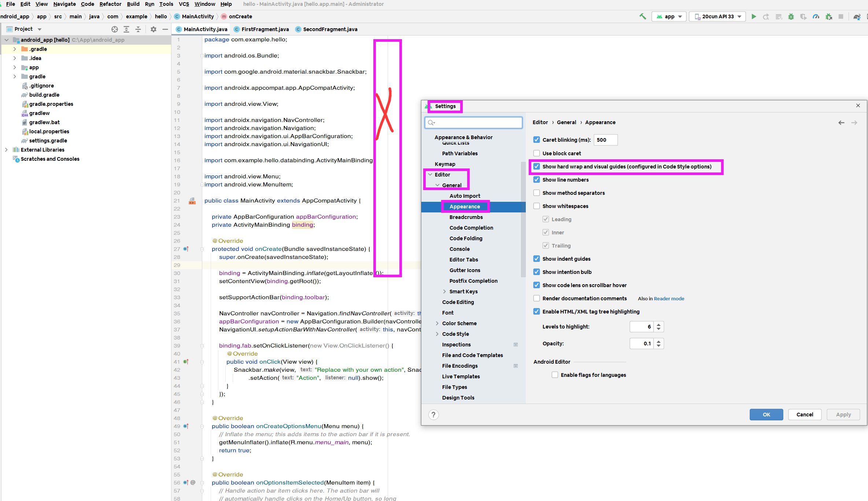Expand the Color Scheme settings node
Image resolution: width=868 pixels, height=501 pixels.
click(437, 323)
